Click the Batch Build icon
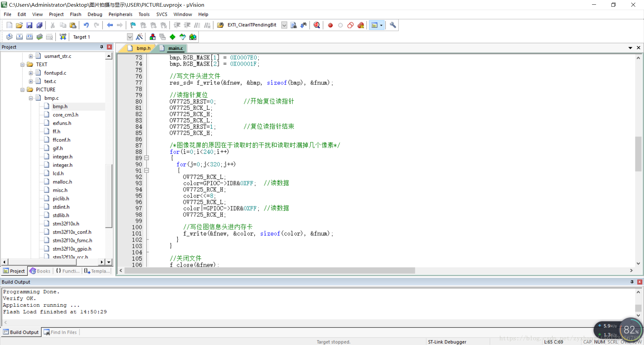Screen dimensions: 644x345 coord(40,37)
